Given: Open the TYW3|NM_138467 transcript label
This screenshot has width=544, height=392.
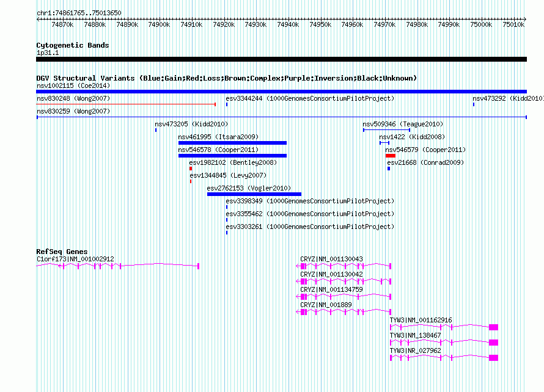Looking at the screenshot, I should pyautogui.click(x=415, y=335).
